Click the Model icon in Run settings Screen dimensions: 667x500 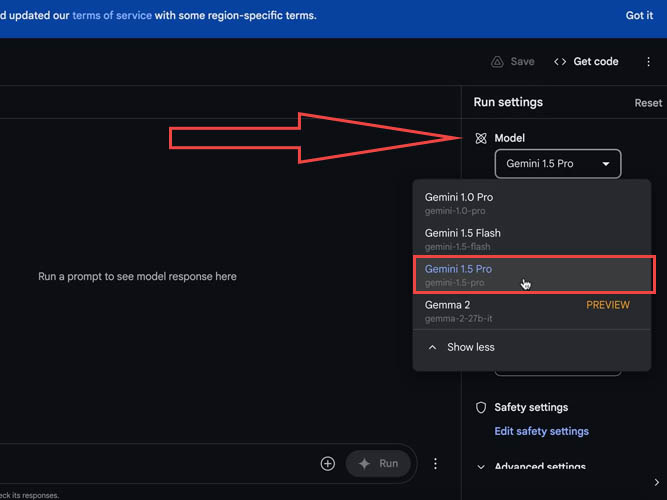click(481, 138)
